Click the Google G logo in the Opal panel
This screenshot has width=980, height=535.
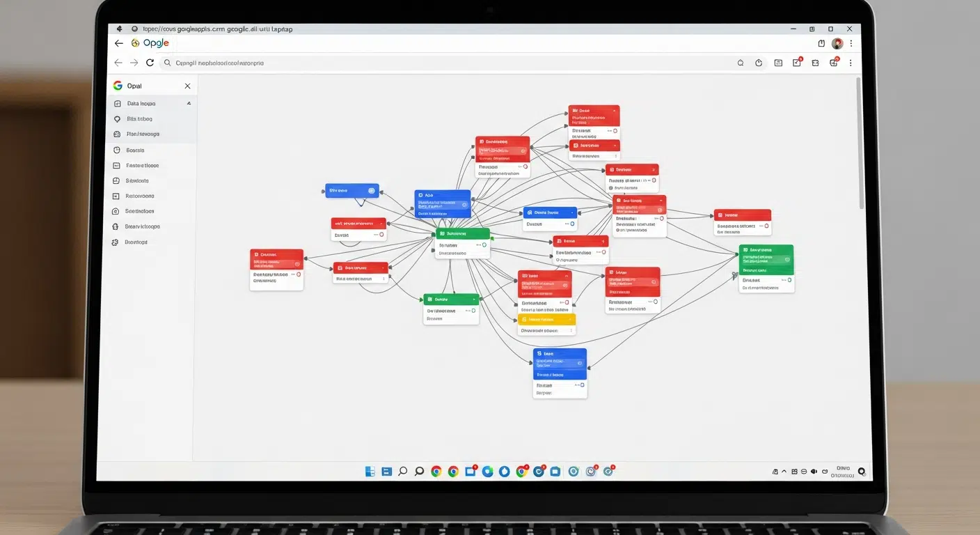[x=117, y=85]
